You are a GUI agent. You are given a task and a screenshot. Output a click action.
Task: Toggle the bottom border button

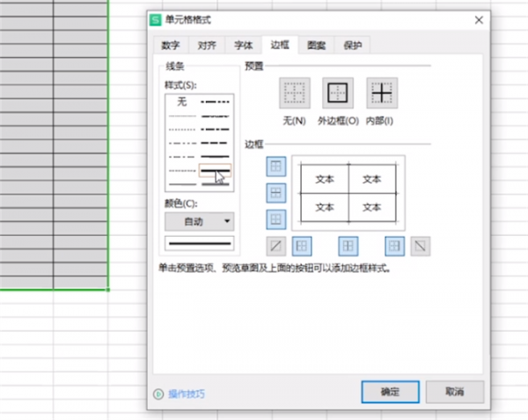click(275, 218)
